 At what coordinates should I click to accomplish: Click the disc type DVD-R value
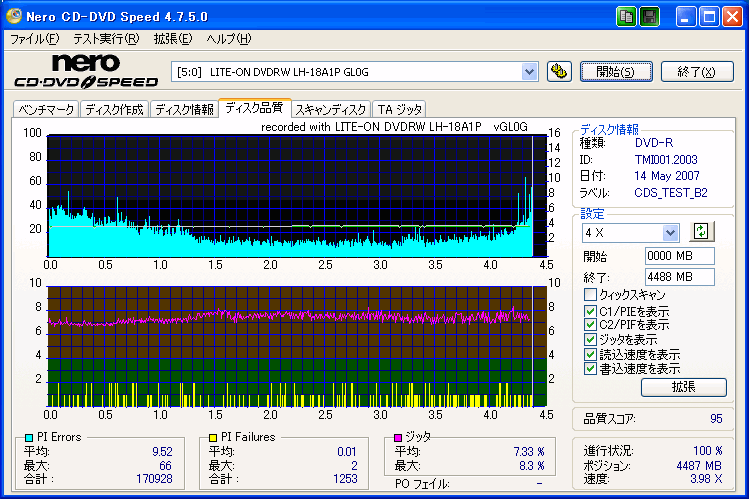654,143
